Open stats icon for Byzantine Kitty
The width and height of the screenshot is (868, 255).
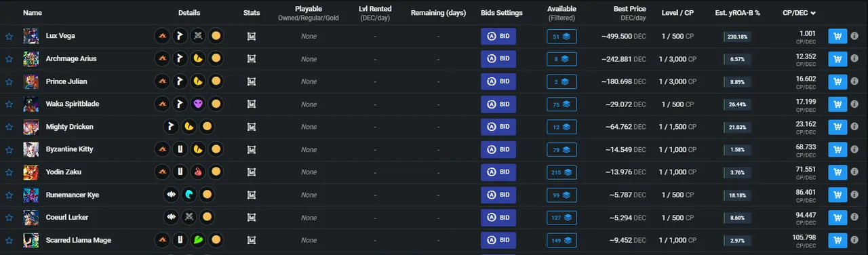click(252, 149)
